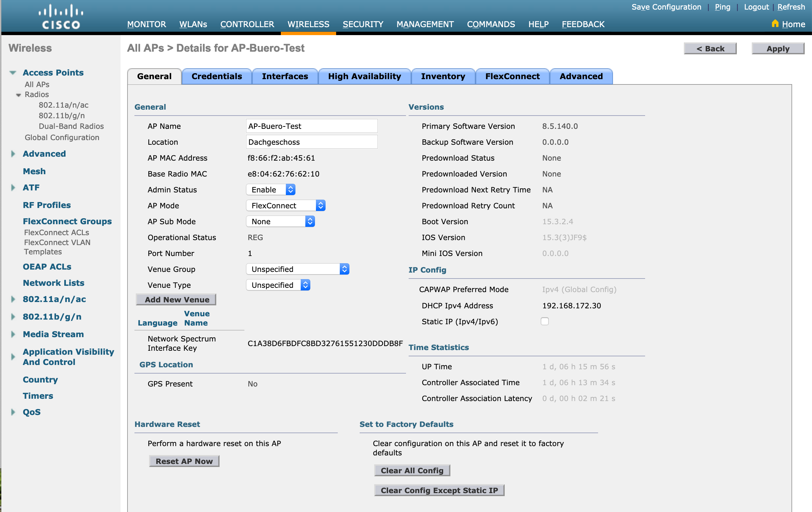This screenshot has width=812, height=512.
Task: Expand the Advanced sidebar section
Action: [x=13, y=153]
